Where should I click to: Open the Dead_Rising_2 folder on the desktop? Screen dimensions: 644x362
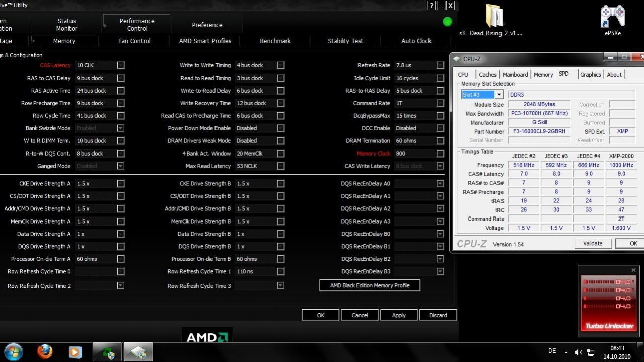point(495,20)
